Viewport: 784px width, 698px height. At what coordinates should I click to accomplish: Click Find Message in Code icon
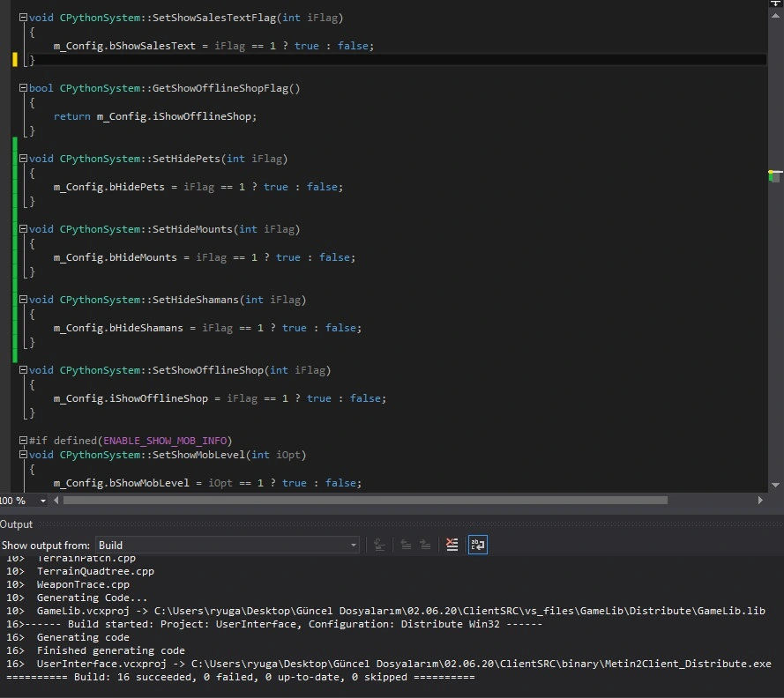tap(379, 545)
